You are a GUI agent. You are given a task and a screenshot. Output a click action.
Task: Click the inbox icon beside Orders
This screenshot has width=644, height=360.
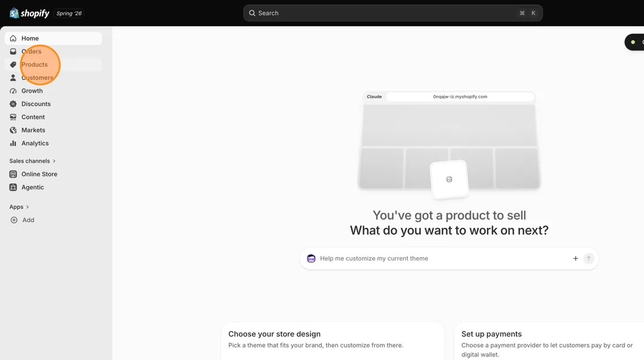[13, 51]
